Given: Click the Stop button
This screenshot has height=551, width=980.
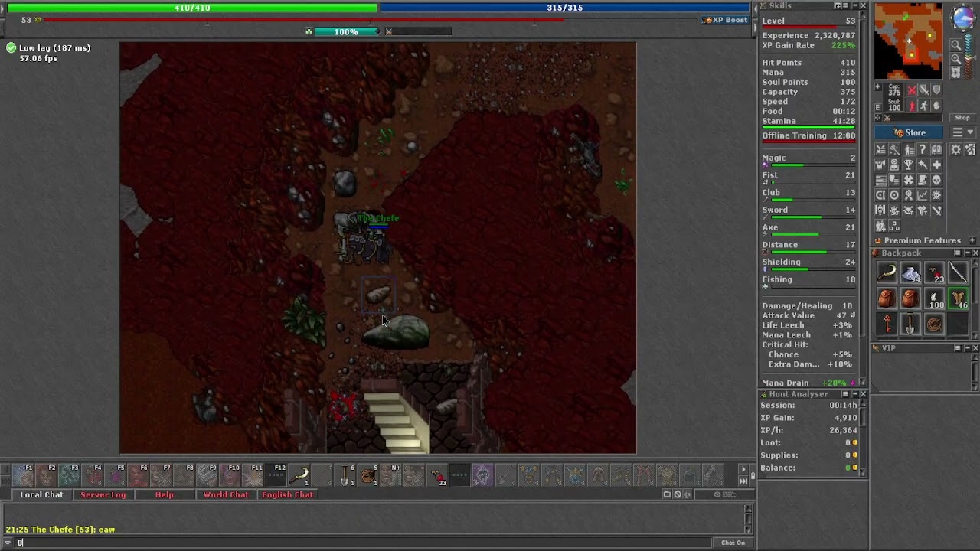Looking at the screenshot, I should (962, 118).
